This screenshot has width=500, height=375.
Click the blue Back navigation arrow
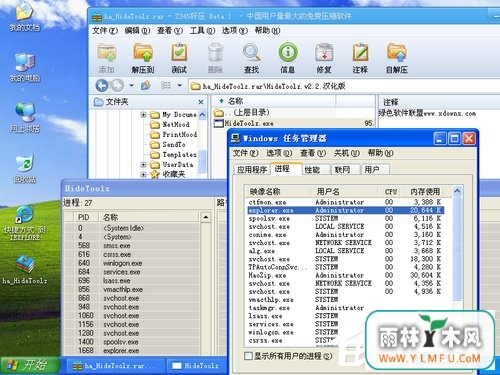[x=102, y=86]
